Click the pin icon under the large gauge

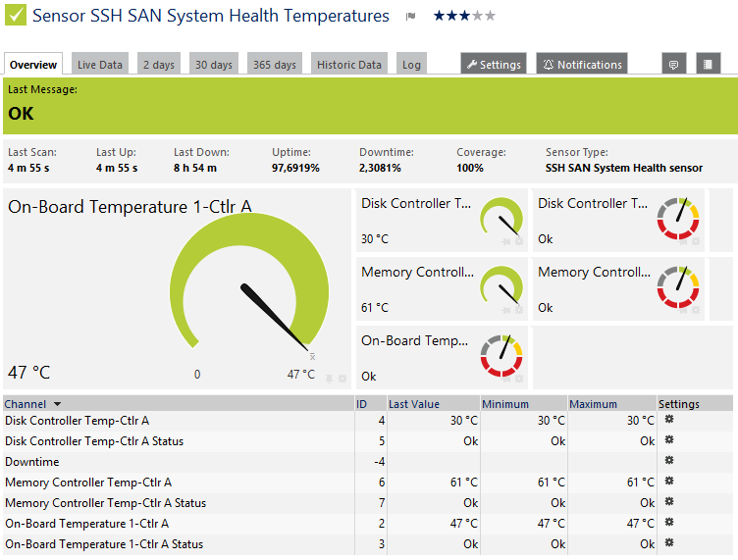click(330, 379)
